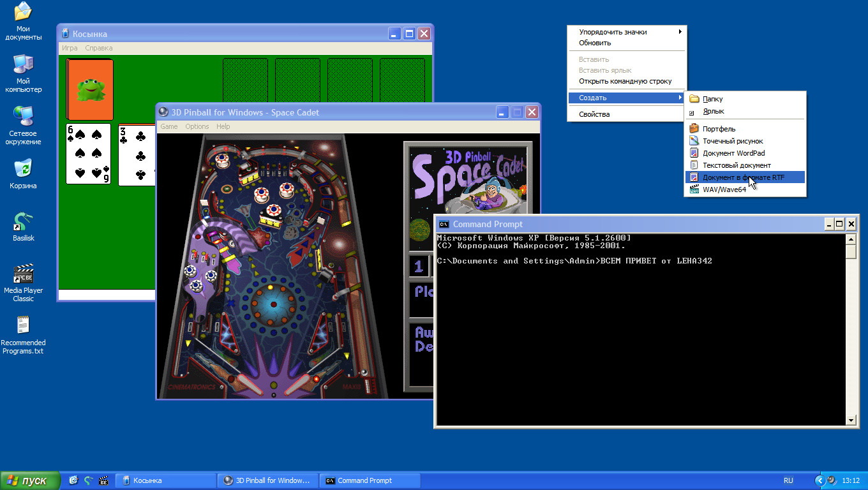This screenshot has height=490, width=868.
Task: Choose Открыть командную строку
Action: (x=626, y=82)
